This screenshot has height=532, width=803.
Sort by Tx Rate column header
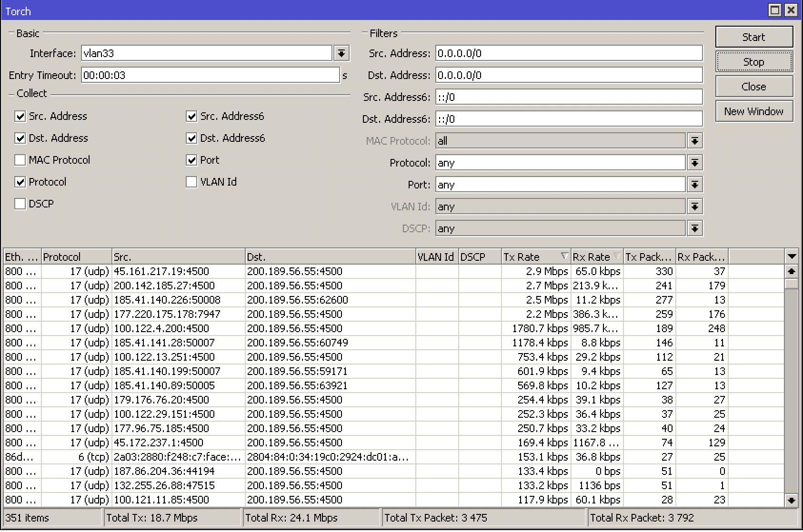coord(536,257)
